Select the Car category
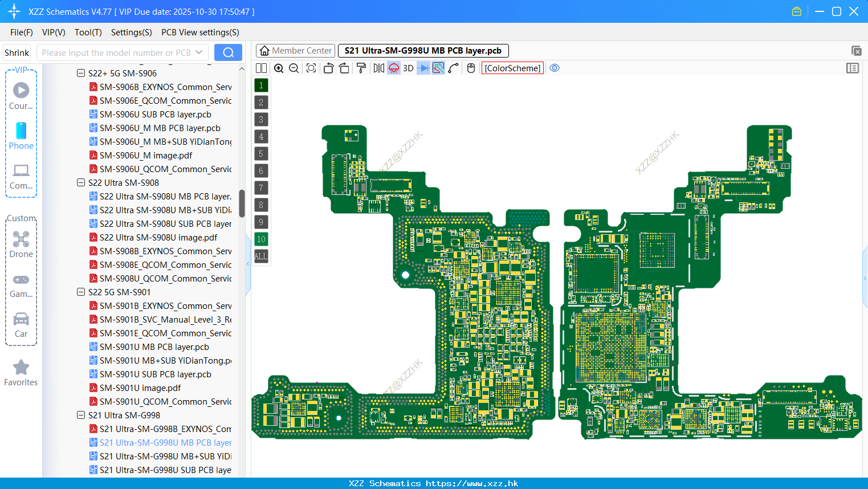Viewport: 868px width, 489px height. point(21,325)
